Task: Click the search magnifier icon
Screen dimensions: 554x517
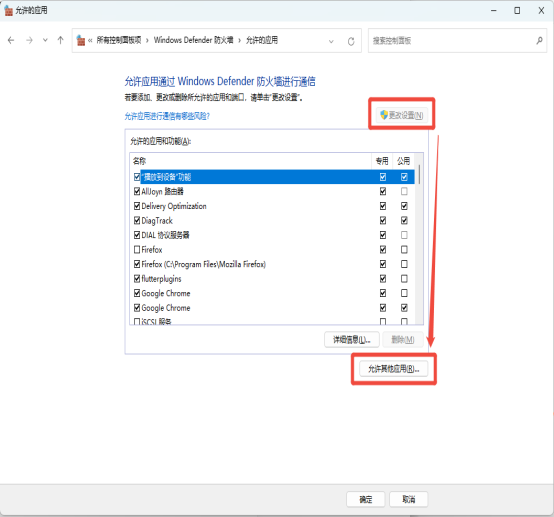Action: [539, 41]
